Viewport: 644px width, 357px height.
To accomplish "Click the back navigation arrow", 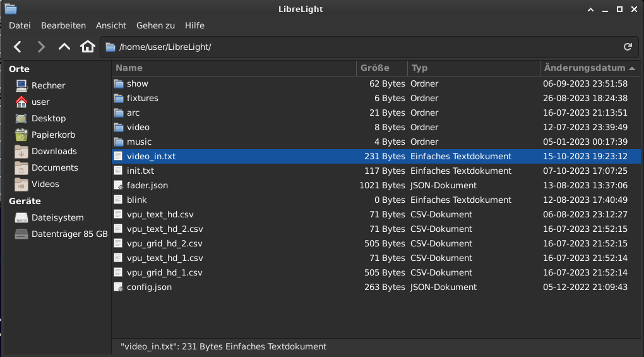I will click(18, 47).
